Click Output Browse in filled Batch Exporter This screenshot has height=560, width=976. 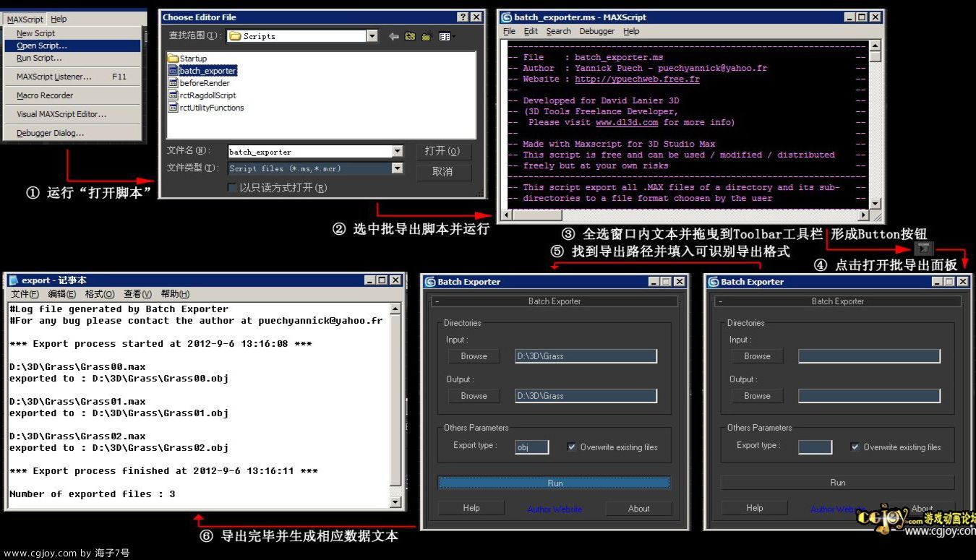tap(474, 396)
